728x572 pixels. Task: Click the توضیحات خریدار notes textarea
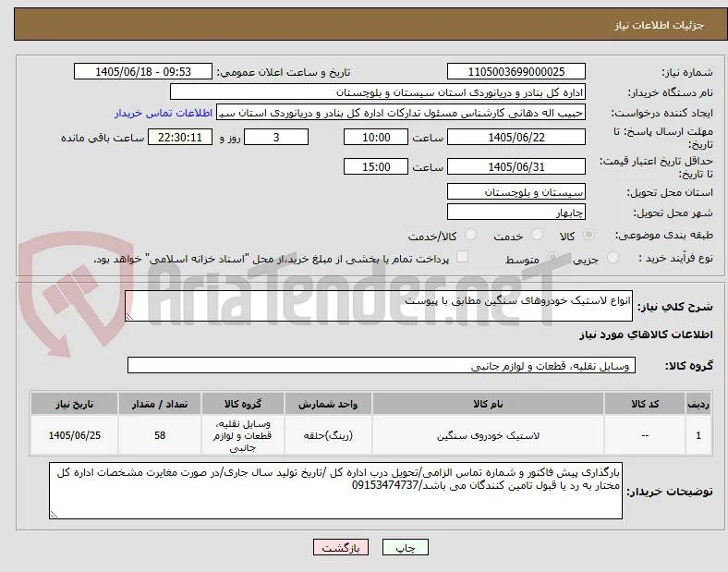(x=335, y=491)
